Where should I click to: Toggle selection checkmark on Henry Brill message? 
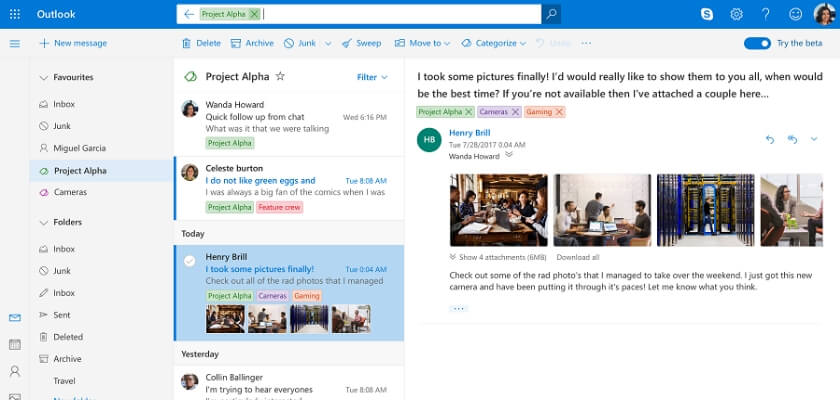(189, 261)
